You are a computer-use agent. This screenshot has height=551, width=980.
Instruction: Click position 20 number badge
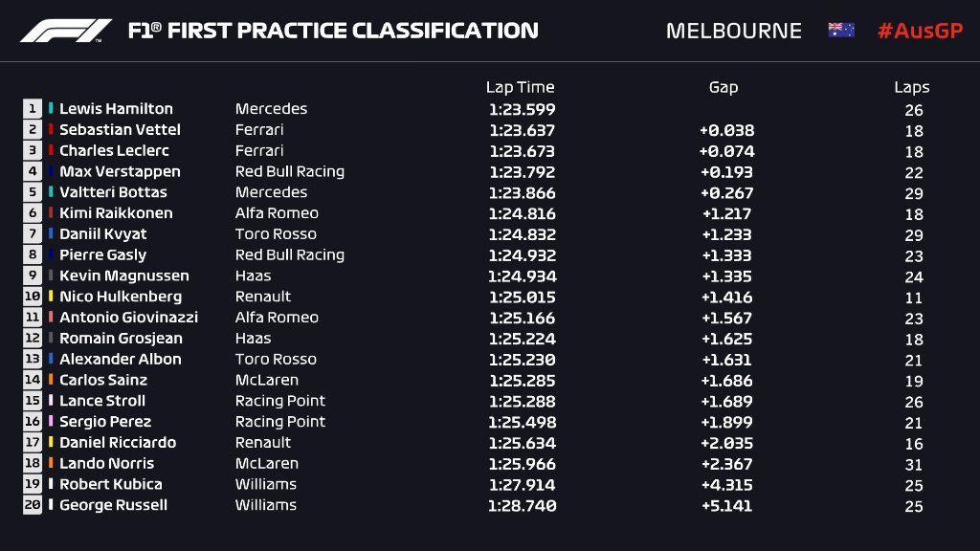pos(33,505)
